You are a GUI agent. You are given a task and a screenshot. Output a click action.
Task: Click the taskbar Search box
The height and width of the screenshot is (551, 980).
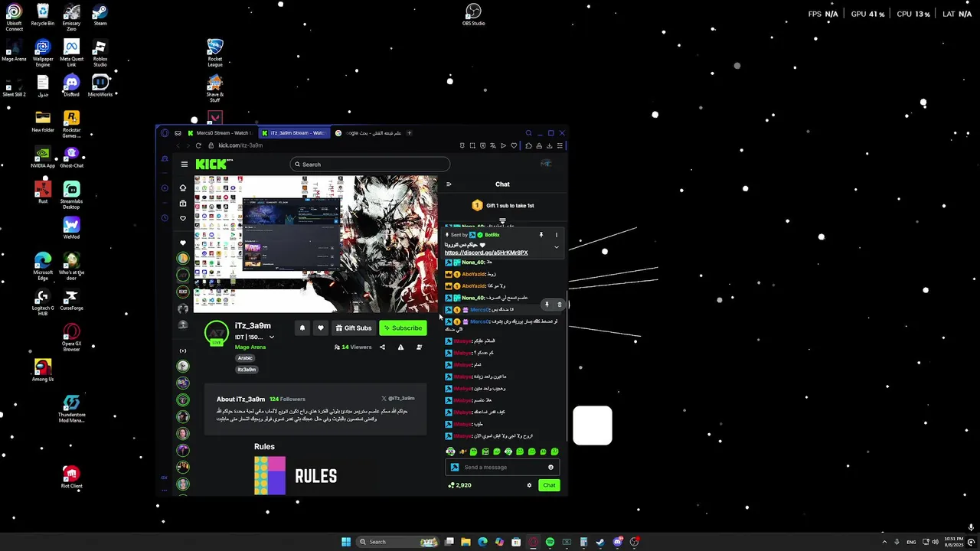click(398, 542)
